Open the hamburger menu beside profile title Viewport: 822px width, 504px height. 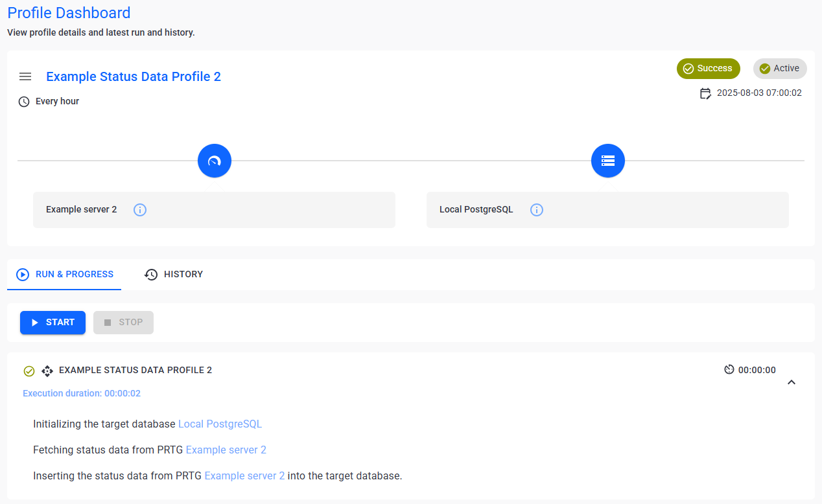coord(25,76)
